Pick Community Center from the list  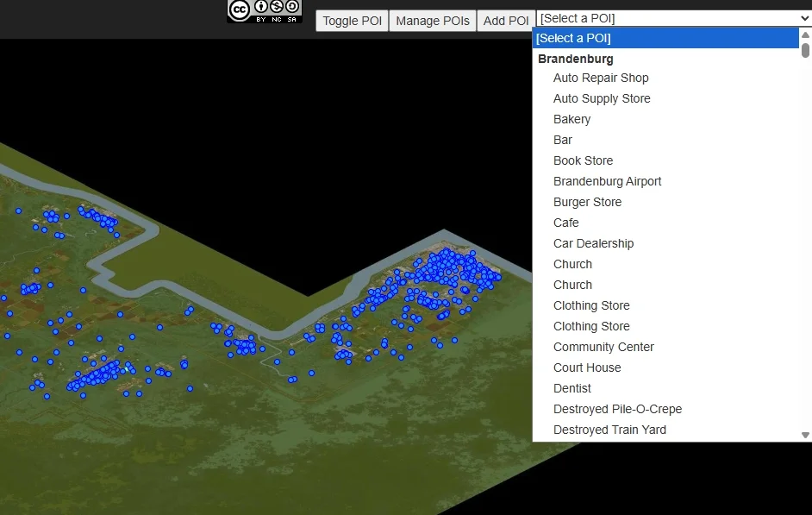click(x=666, y=347)
